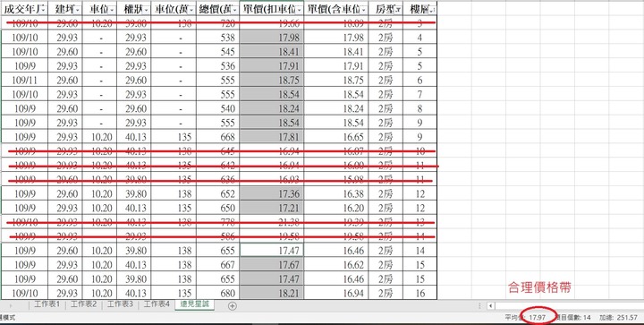Image resolution: width=644 pixels, height=325 pixels.
Task: Select shaded unit price cell 17.81
Action: pyautogui.click(x=272, y=137)
